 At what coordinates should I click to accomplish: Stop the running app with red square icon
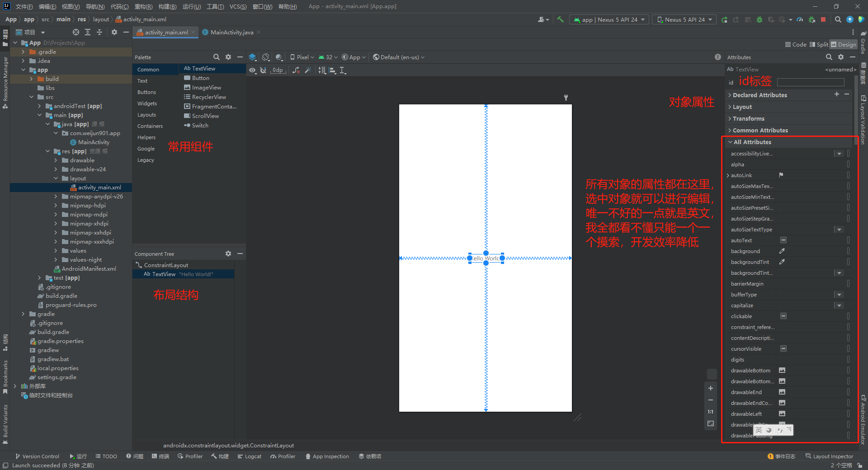coord(824,20)
